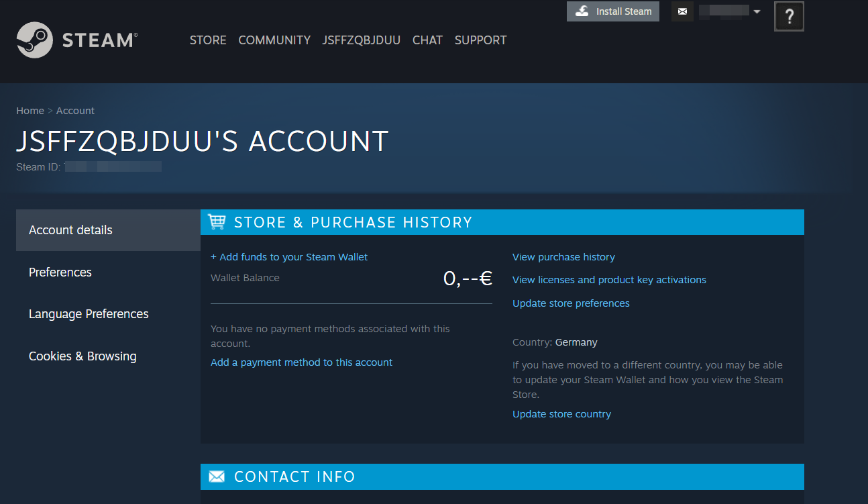
Task: Click the question mark help icon
Action: tap(789, 15)
